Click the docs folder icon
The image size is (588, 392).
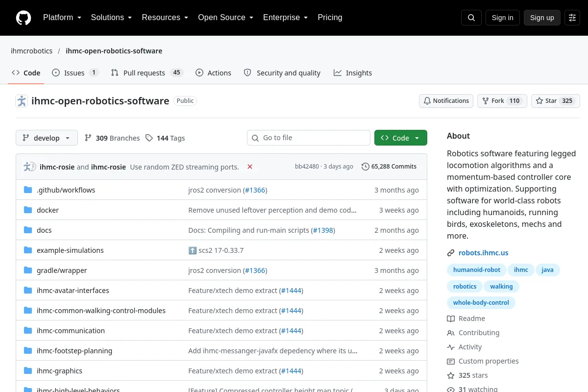(x=28, y=230)
